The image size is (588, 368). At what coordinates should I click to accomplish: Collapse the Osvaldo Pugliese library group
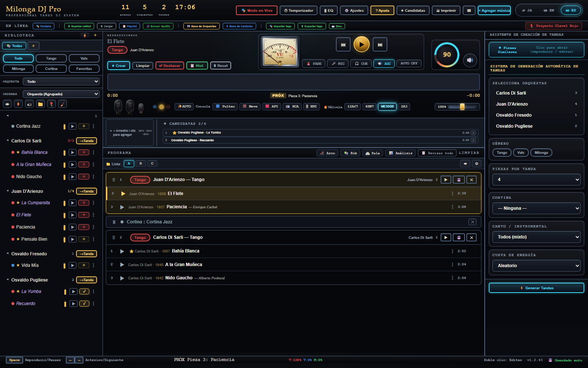8,280
